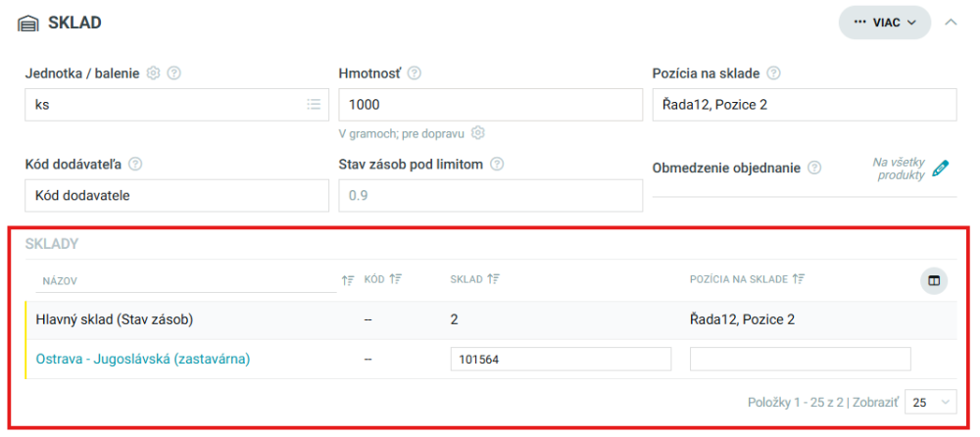Open the items per page dropdown showing 25

click(931, 402)
